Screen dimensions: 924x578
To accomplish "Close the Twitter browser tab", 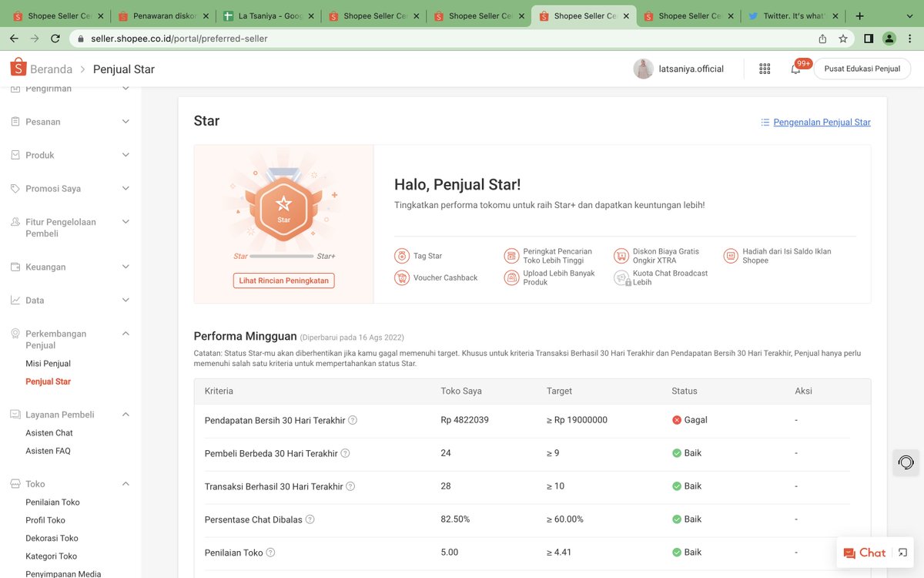I will click(x=835, y=15).
